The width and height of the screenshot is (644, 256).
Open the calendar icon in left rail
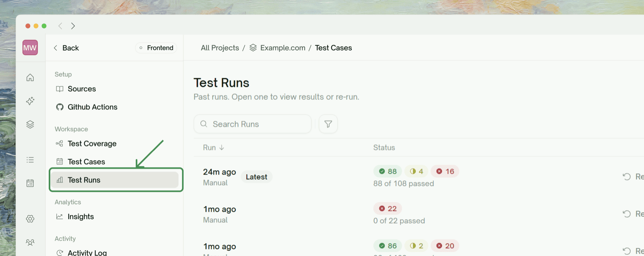[30, 183]
